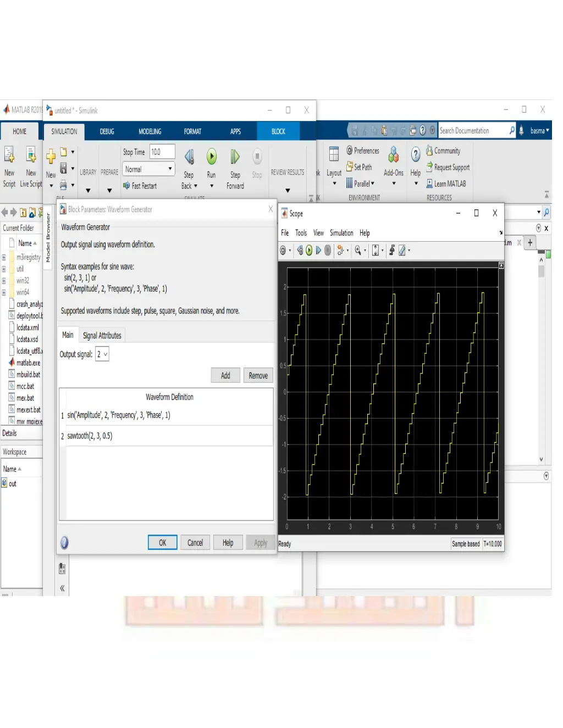Expand the win64 folder node

click(4, 292)
